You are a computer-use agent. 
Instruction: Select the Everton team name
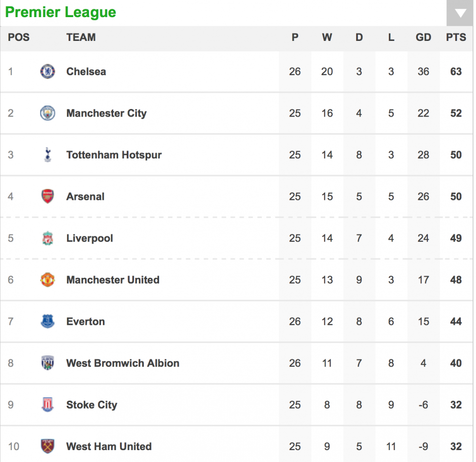[x=86, y=322]
